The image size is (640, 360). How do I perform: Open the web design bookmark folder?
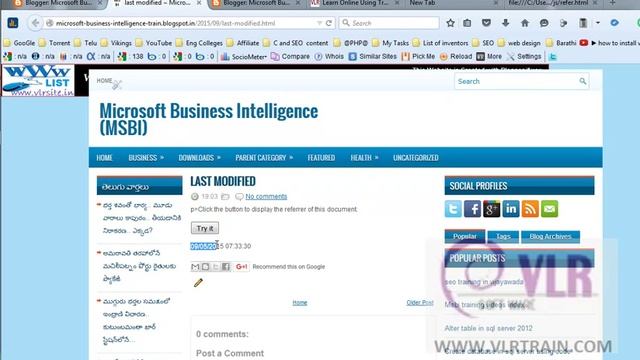tap(520, 43)
